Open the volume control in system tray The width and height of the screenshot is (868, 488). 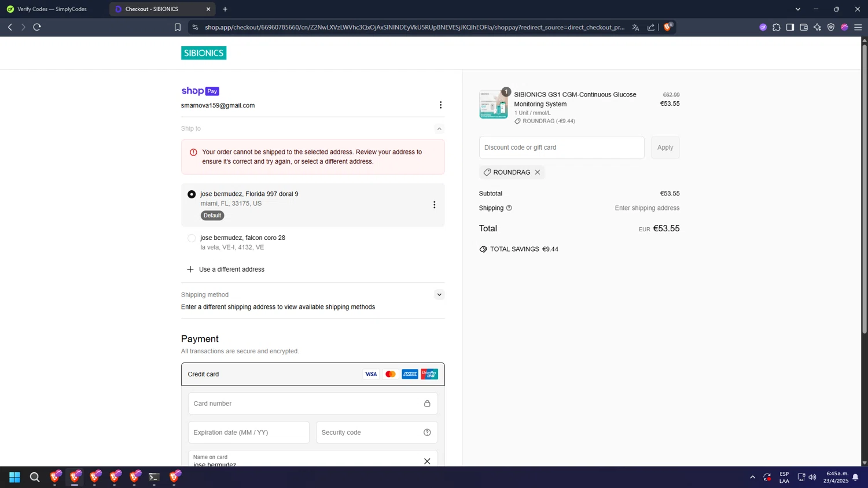point(812,477)
